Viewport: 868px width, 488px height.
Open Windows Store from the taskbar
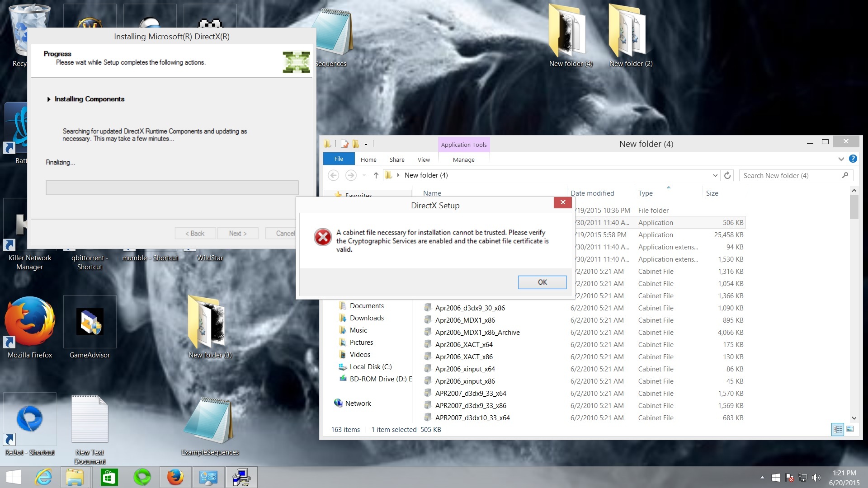(x=109, y=477)
